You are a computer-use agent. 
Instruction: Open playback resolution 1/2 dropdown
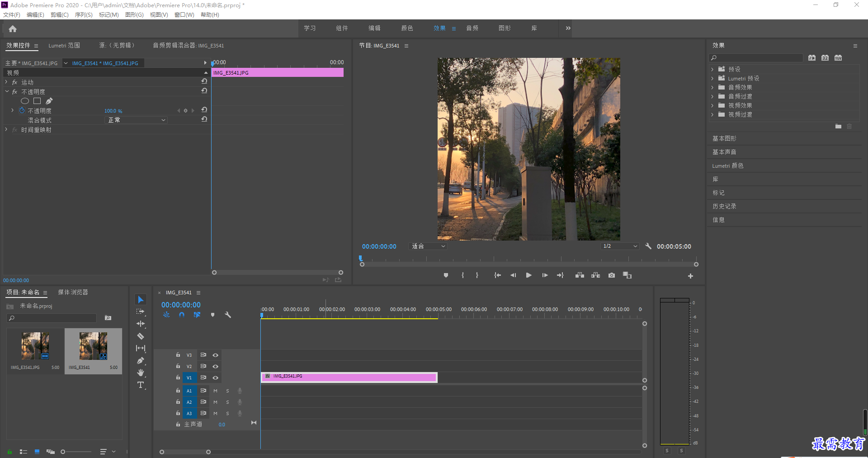click(620, 246)
